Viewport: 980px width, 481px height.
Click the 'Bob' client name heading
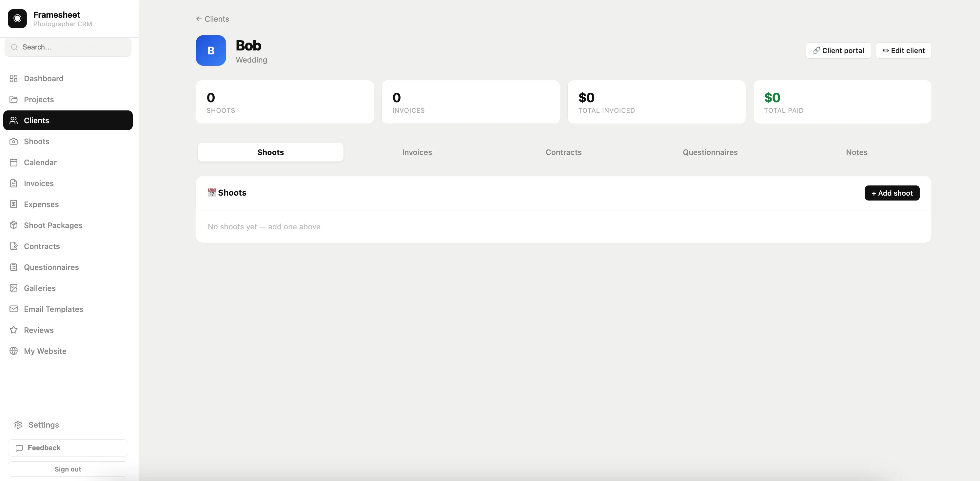click(x=248, y=46)
